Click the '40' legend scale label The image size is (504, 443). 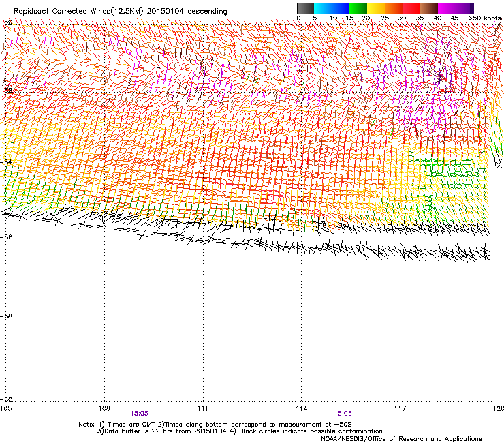click(437, 18)
